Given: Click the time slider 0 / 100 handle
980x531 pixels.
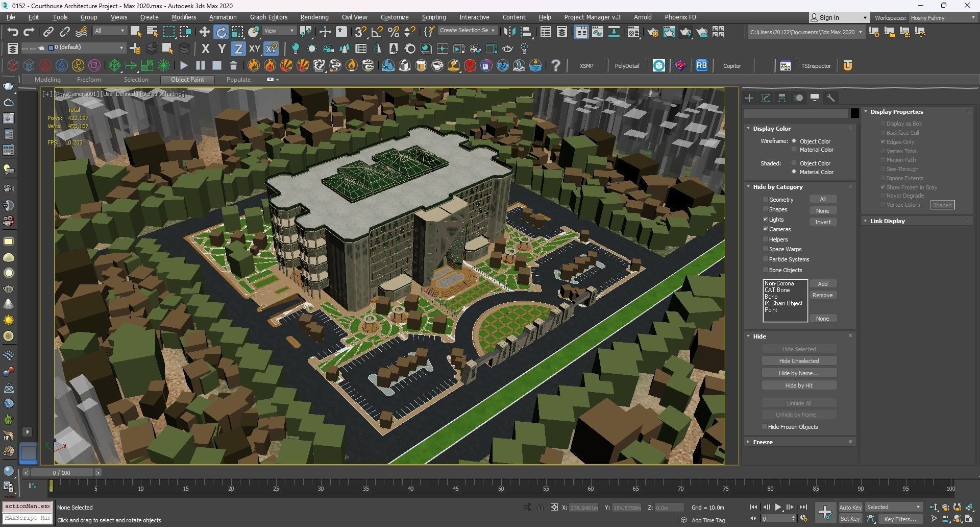Looking at the screenshot, I should [x=62, y=473].
